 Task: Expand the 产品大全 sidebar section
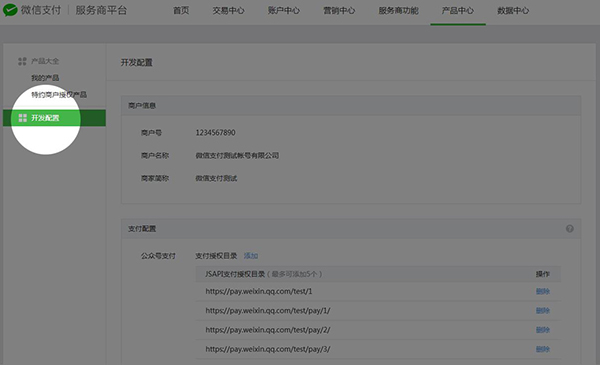pos(45,61)
